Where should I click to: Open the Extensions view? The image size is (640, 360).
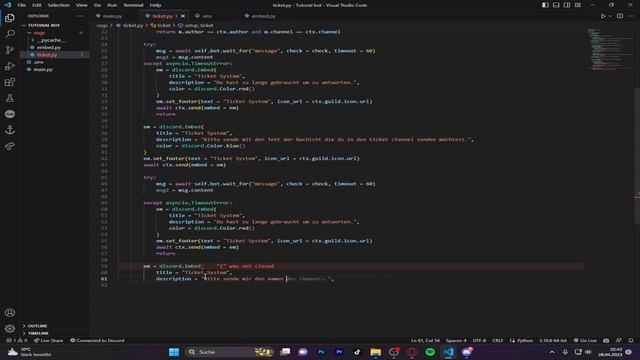(10, 82)
